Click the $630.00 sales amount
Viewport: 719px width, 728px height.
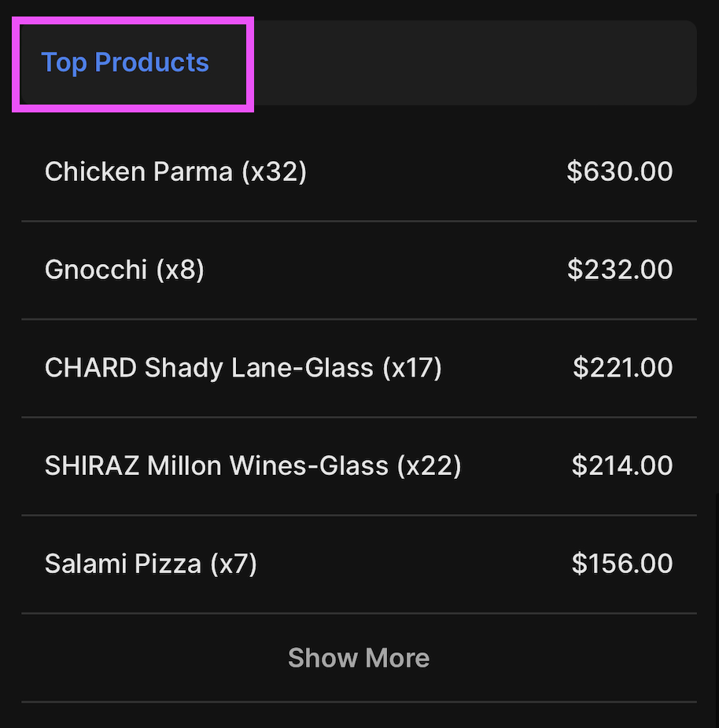coord(619,171)
